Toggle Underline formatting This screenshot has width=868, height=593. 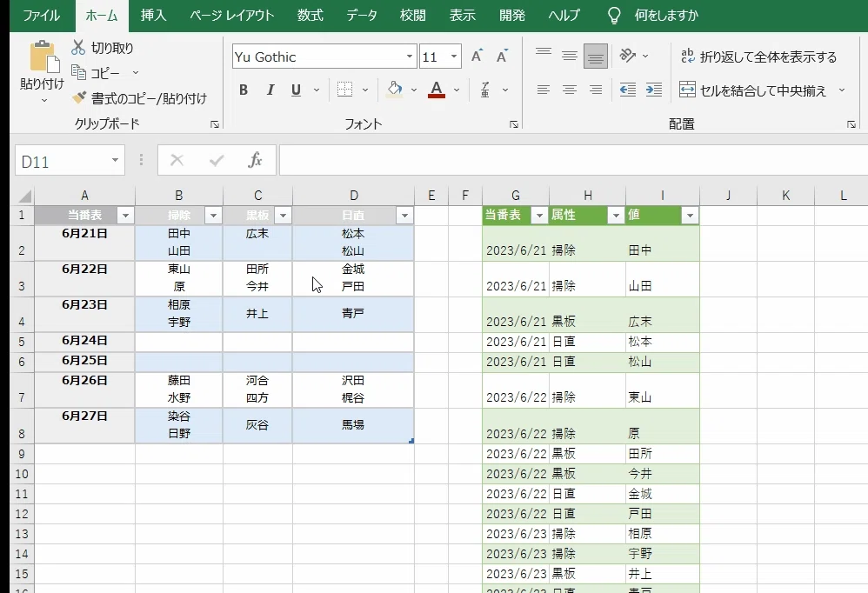click(297, 90)
